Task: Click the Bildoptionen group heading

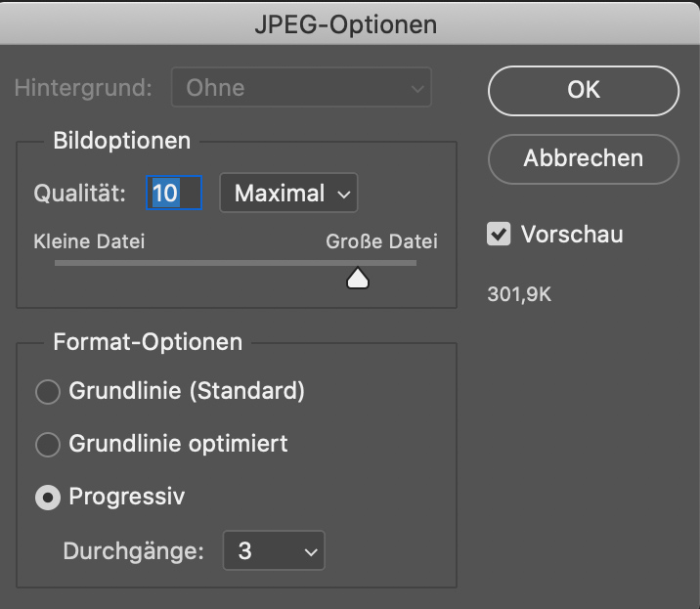Action: [x=121, y=141]
